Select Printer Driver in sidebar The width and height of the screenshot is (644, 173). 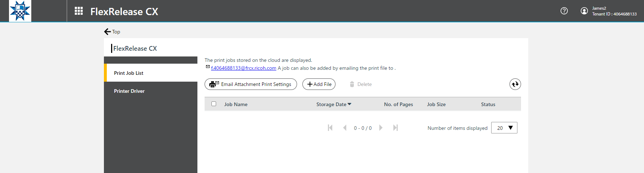point(151,91)
